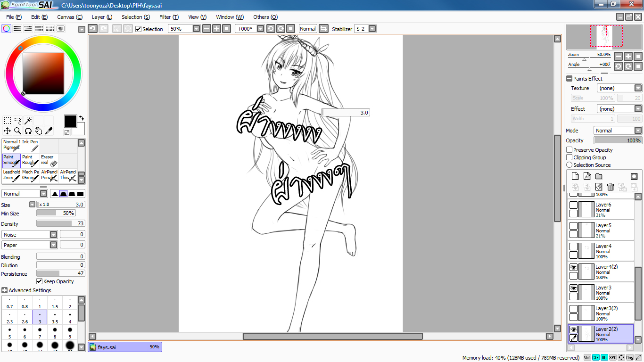Show the RGB slider panel
The width and height of the screenshot is (644, 362).
click(17, 29)
